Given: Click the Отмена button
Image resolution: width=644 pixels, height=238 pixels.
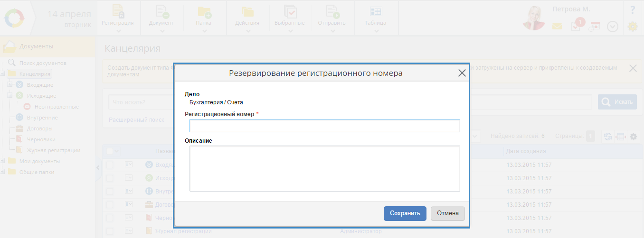Looking at the screenshot, I should click(447, 213).
